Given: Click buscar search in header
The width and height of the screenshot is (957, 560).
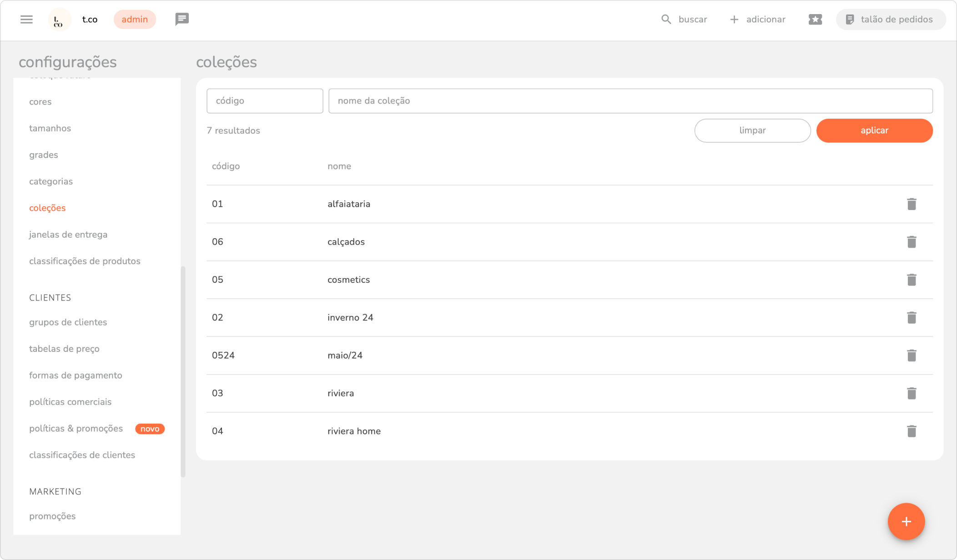Looking at the screenshot, I should pos(684,20).
